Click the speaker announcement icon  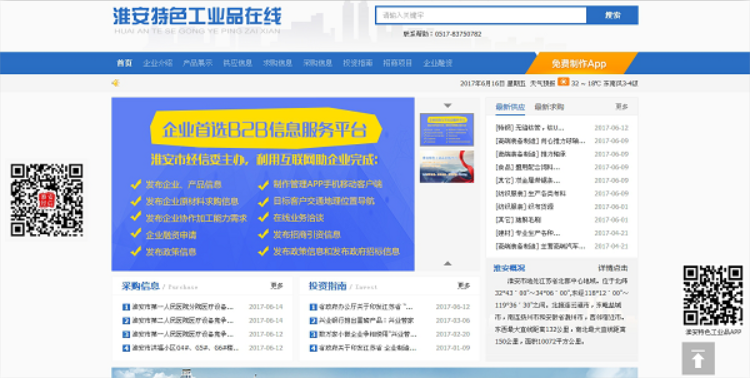click(115, 83)
